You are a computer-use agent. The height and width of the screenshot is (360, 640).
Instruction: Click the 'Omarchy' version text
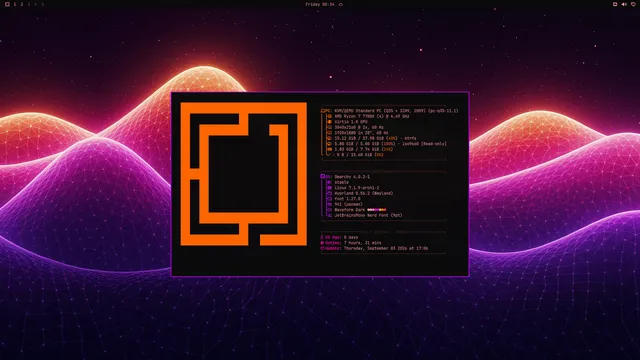[x=352, y=177]
